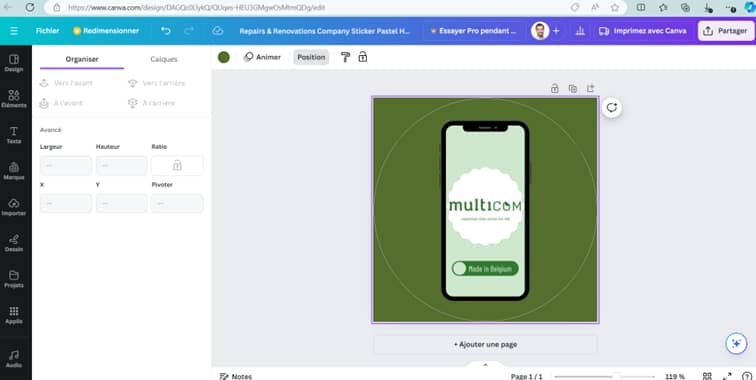Click the zoom slider handle

tap(616, 376)
